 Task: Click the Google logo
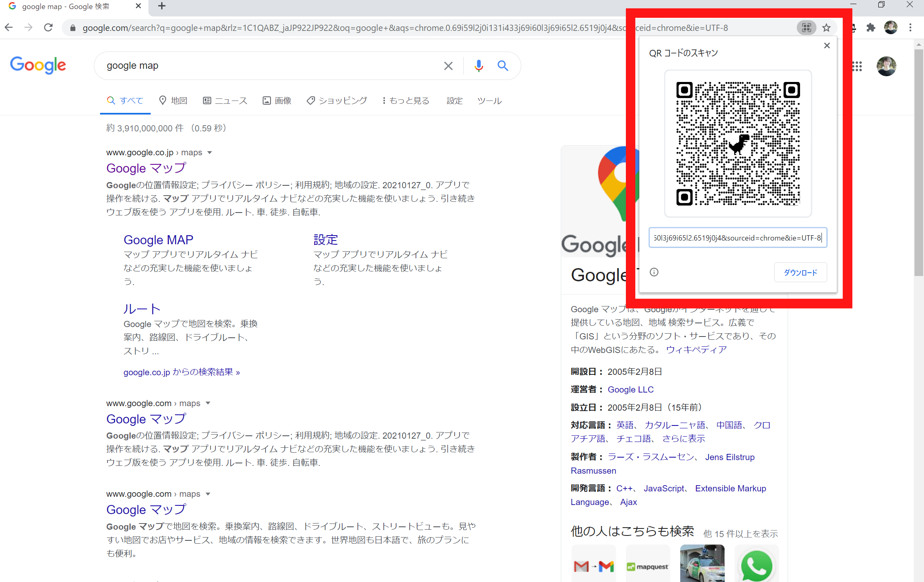coord(38,65)
